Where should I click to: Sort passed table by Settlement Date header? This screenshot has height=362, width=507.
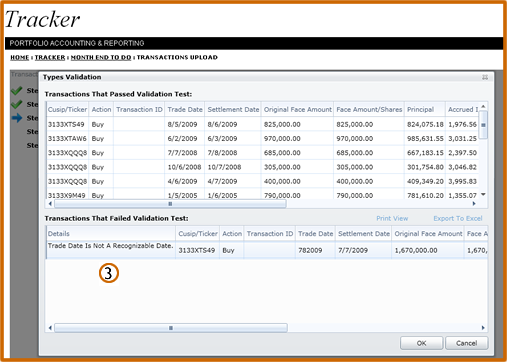tap(233, 109)
